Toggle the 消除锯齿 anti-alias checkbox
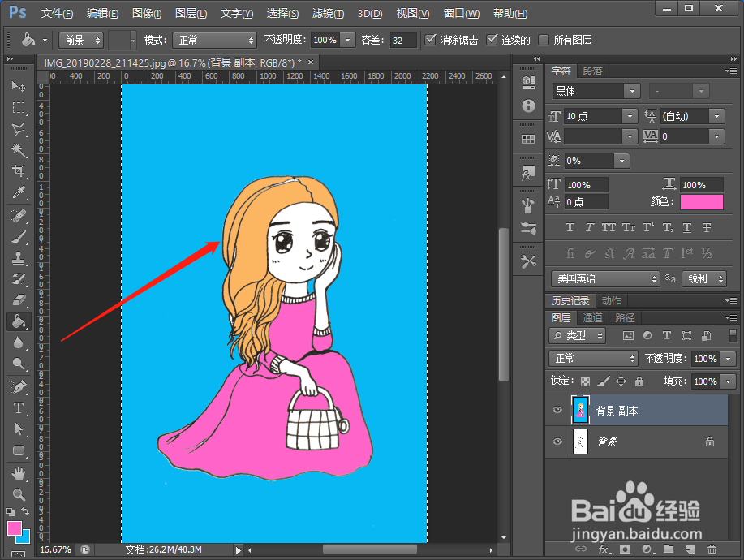This screenshot has width=744, height=560. [430, 40]
